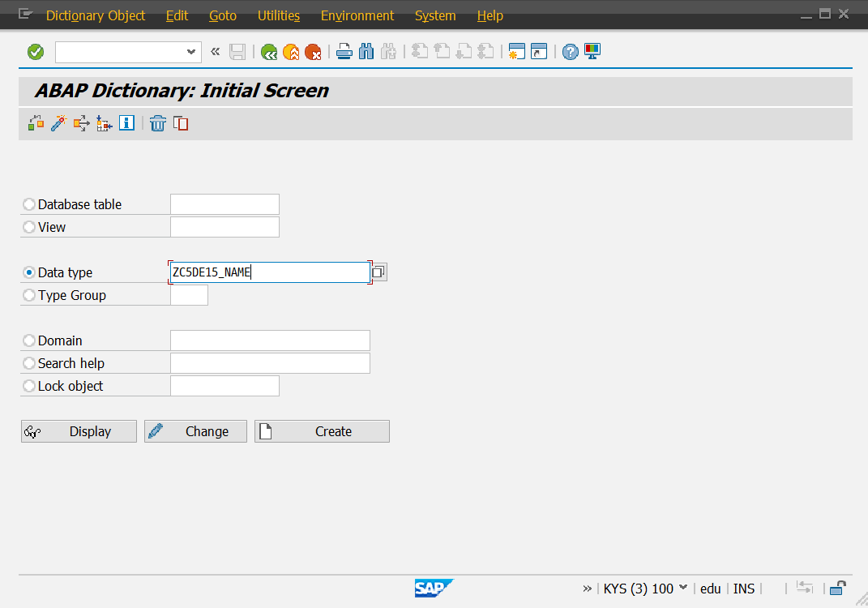Click the Customize Local Layout monitor icon

(x=592, y=52)
